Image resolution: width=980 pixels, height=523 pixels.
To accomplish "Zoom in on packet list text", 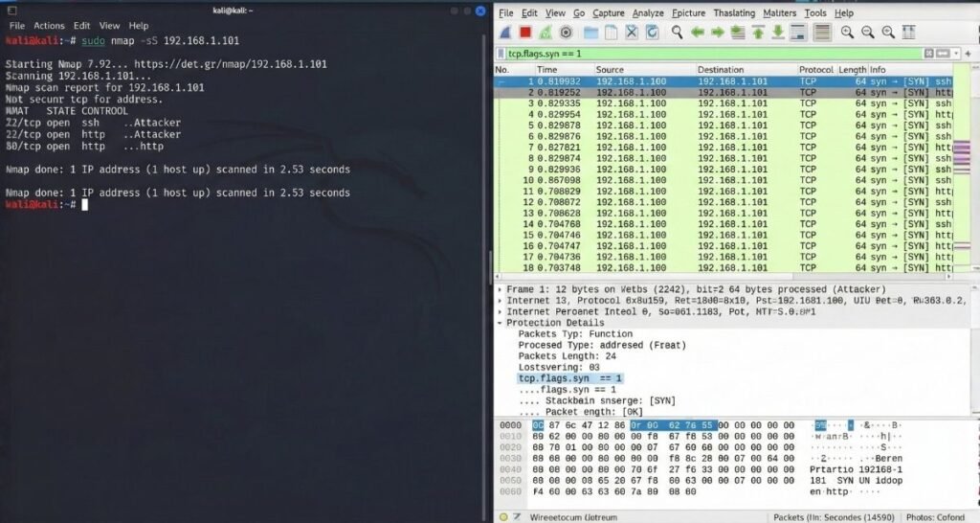I will (x=847, y=33).
